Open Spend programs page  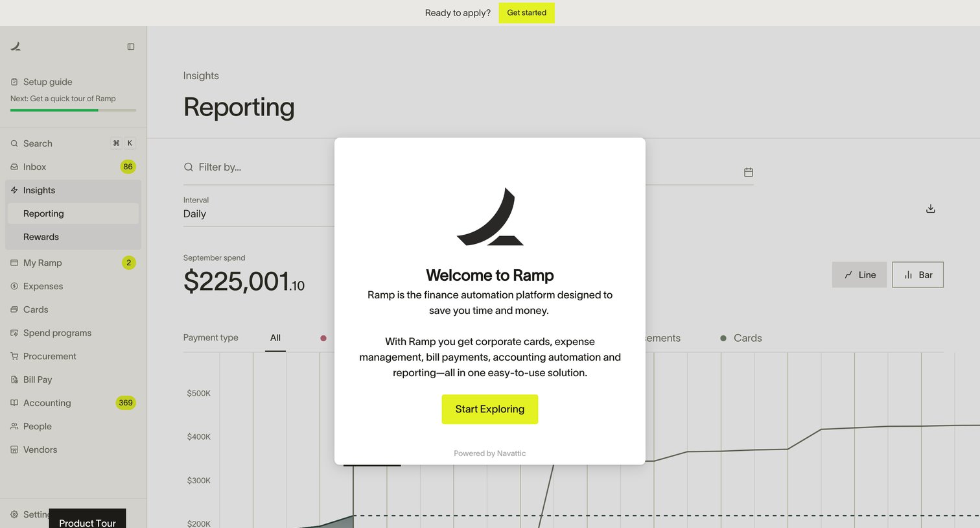57,333
